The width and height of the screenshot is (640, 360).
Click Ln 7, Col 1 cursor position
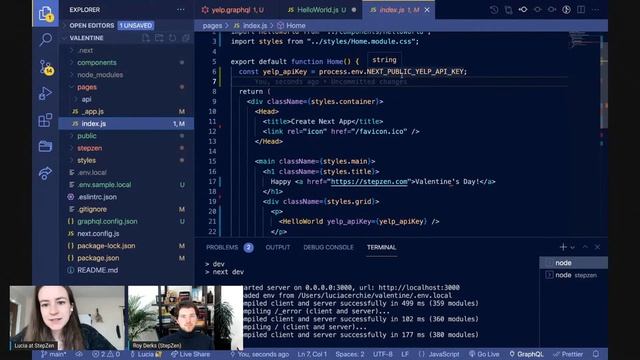tap(312, 354)
